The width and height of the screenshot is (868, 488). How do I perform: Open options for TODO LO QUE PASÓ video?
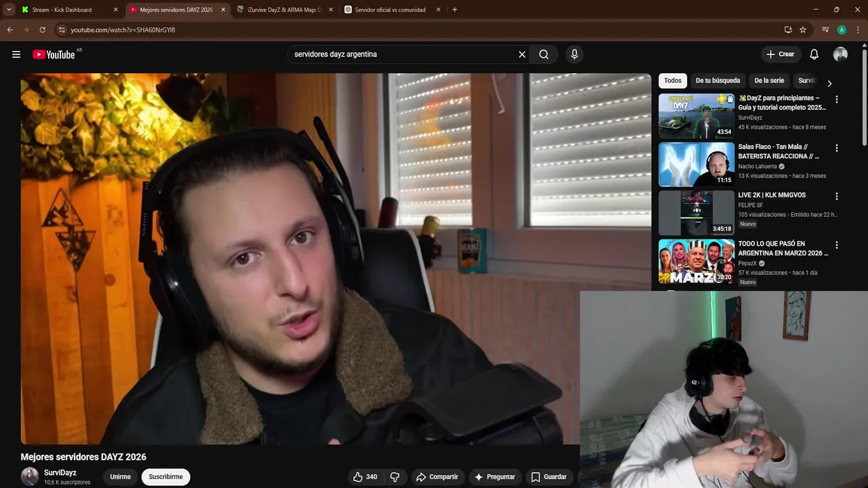coord(836,245)
